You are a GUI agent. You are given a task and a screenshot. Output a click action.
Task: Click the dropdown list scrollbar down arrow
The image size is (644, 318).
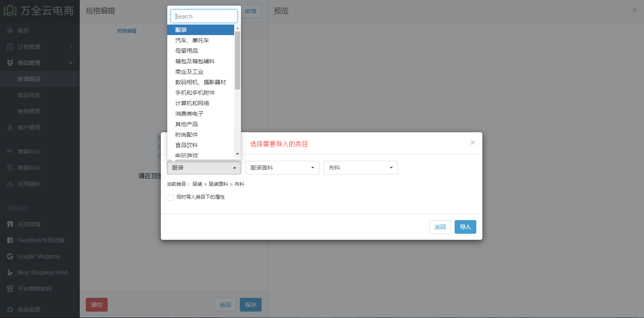(237, 154)
